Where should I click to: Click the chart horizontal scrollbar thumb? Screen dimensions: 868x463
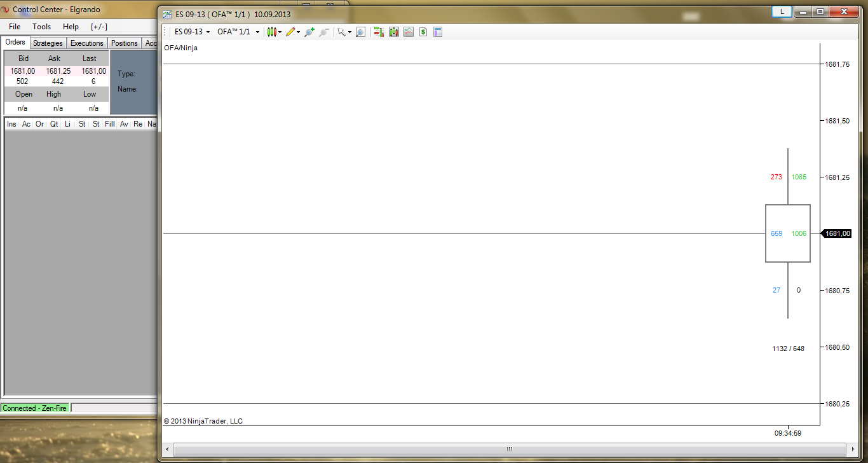pos(508,449)
